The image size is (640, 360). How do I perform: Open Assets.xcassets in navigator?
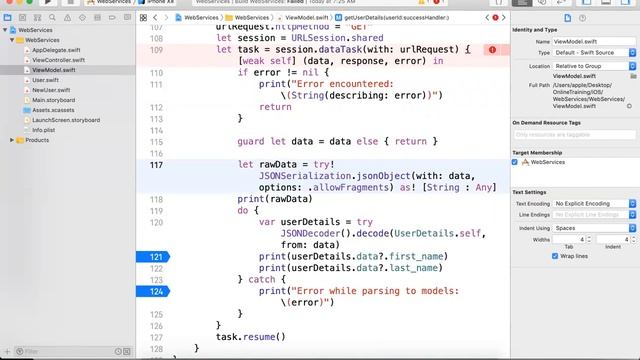(x=53, y=110)
